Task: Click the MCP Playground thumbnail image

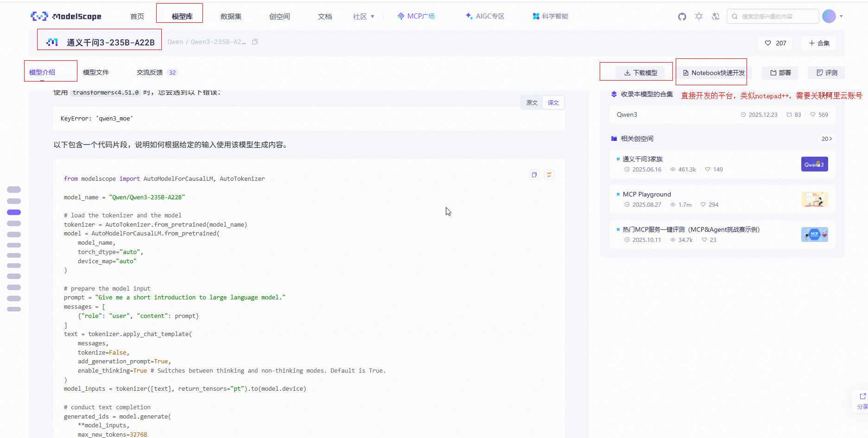Action: pyautogui.click(x=814, y=199)
